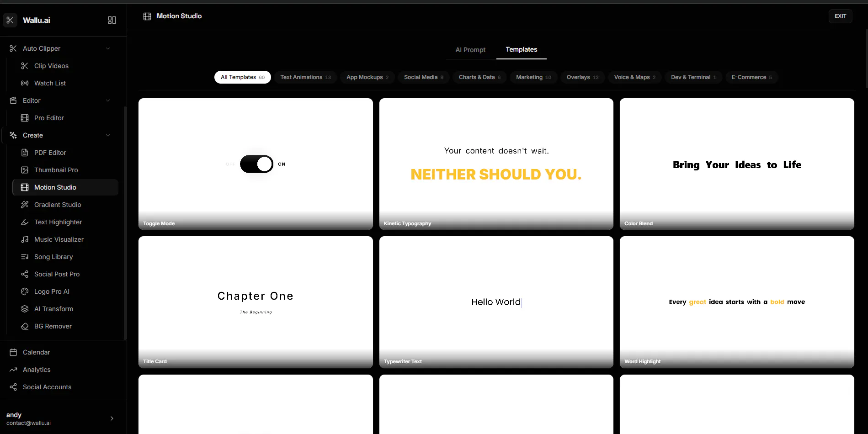Expand the andy account menu arrow
Screen dimensions: 868x434
[112, 418]
